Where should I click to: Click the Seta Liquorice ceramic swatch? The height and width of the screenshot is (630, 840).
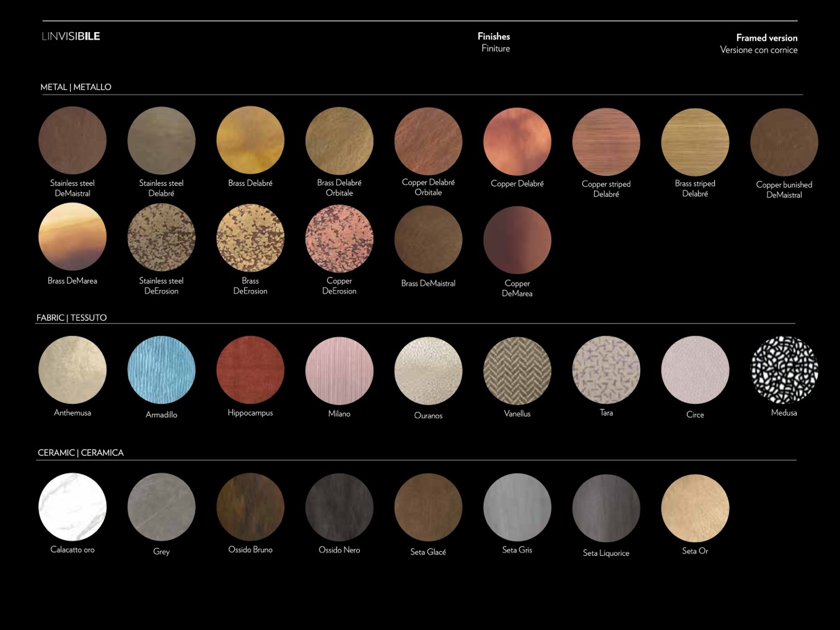coord(606,508)
